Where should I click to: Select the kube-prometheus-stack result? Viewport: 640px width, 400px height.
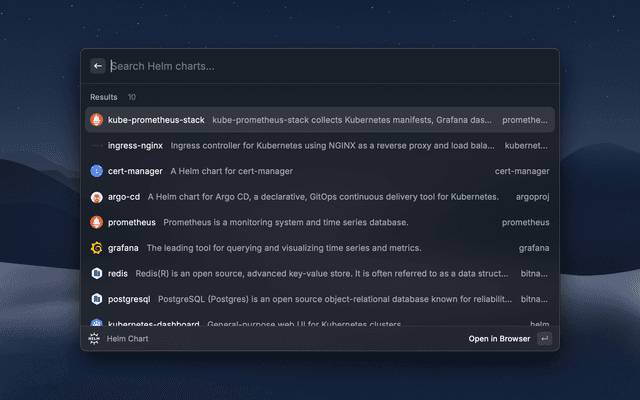pos(156,120)
